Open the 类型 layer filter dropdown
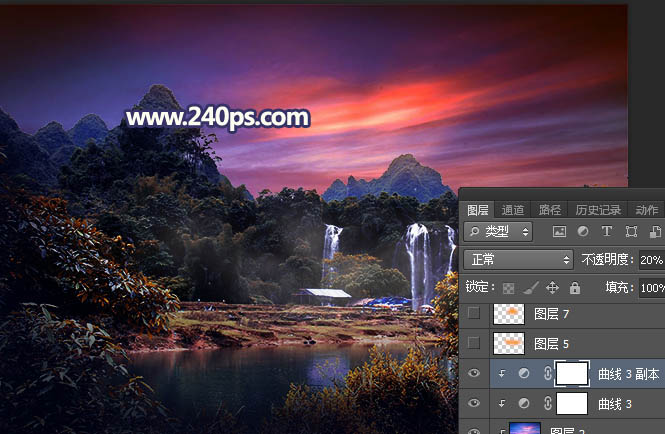This screenshot has width=665, height=434. tap(498, 231)
